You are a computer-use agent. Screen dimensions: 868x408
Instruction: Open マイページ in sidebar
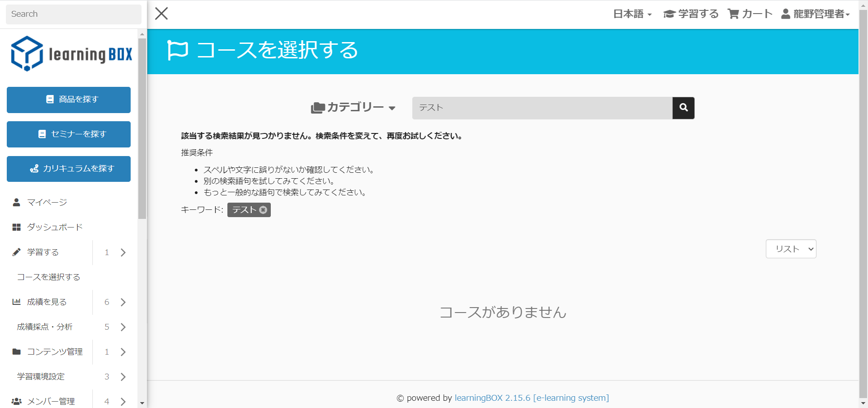pos(47,202)
